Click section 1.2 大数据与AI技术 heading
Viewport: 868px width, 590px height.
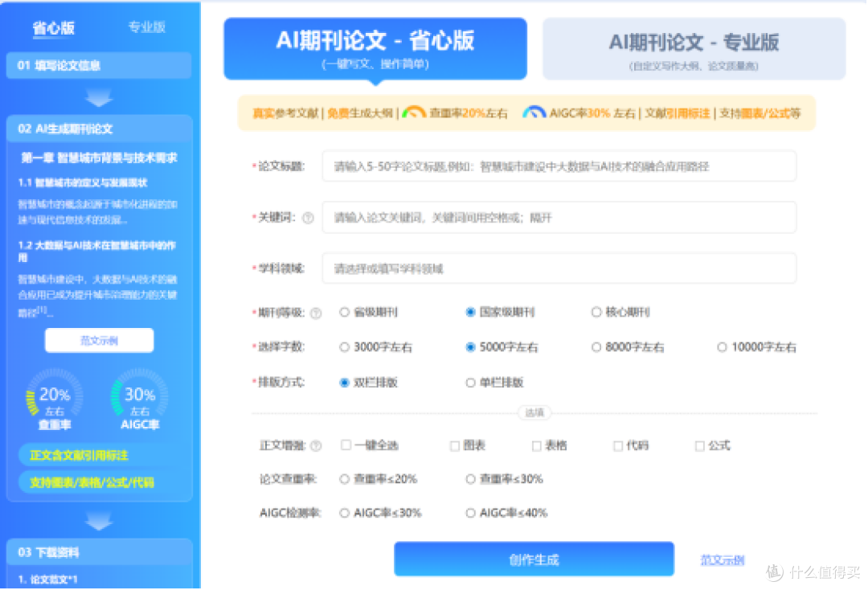point(97,252)
